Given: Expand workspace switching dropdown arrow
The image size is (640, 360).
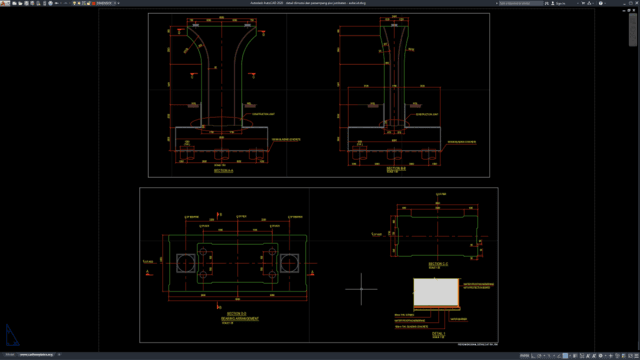Looking at the screenshot, I should 606,356.
